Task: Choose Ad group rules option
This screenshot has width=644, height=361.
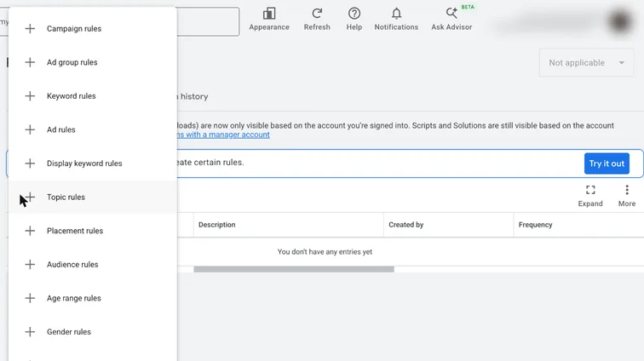Action: 93,62
